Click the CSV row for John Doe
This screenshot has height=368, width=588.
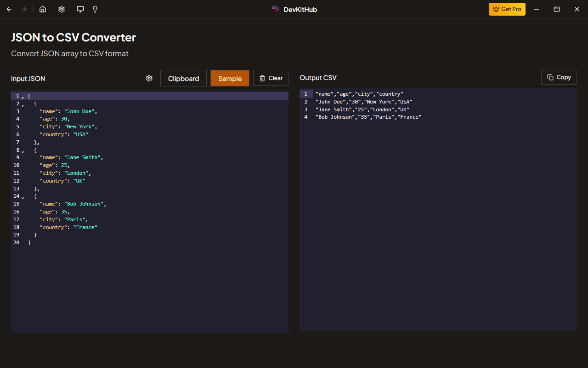364,102
